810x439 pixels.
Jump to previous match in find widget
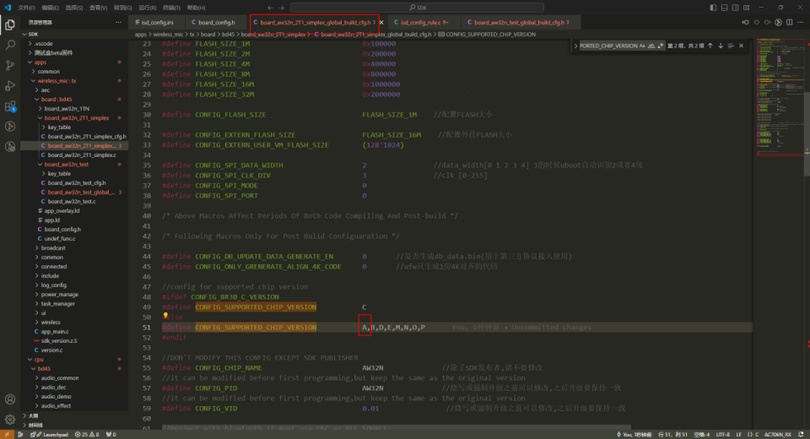coord(710,45)
